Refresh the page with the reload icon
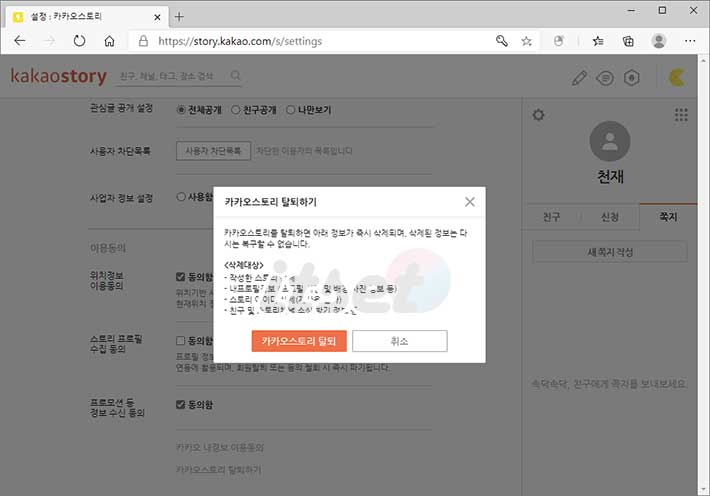 click(79, 41)
